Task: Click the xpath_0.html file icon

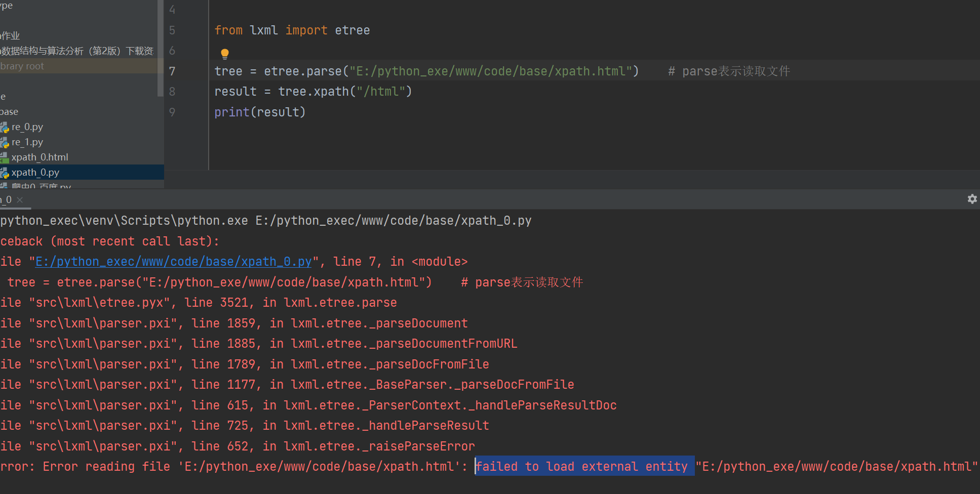Action: pos(5,158)
